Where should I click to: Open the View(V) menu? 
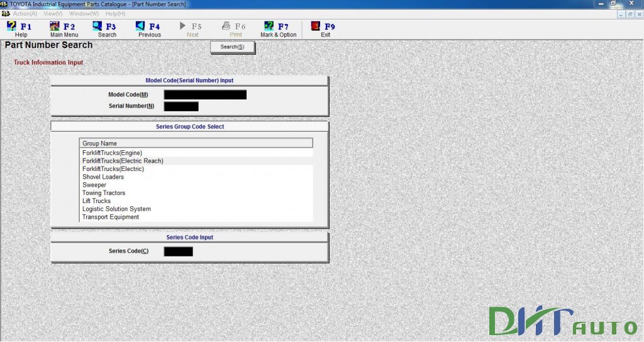[53, 14]
